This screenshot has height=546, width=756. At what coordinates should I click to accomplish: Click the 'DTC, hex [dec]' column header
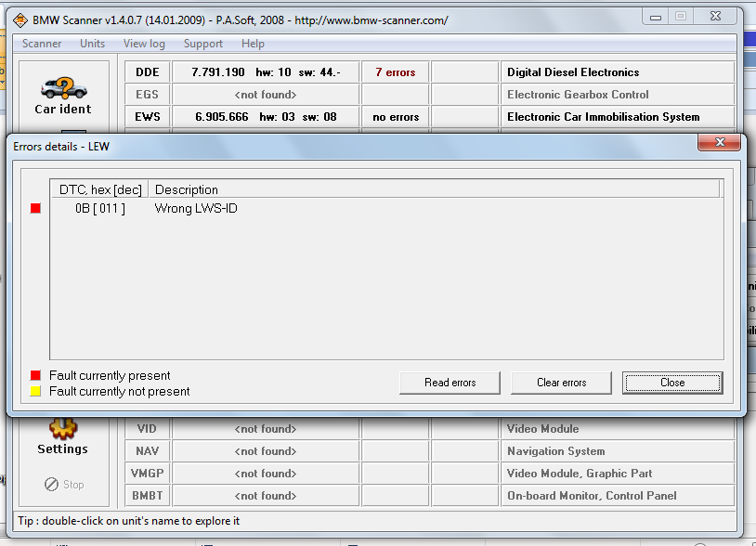(x=99, y=189)
